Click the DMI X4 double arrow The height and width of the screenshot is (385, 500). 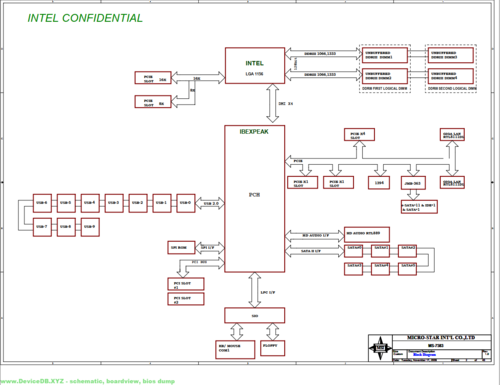point(273,103)
